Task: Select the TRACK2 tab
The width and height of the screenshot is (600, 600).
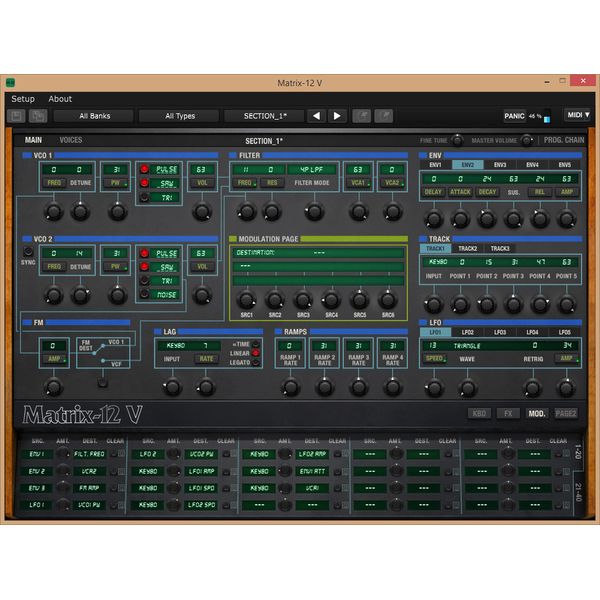Action: (x=468, y=248)
